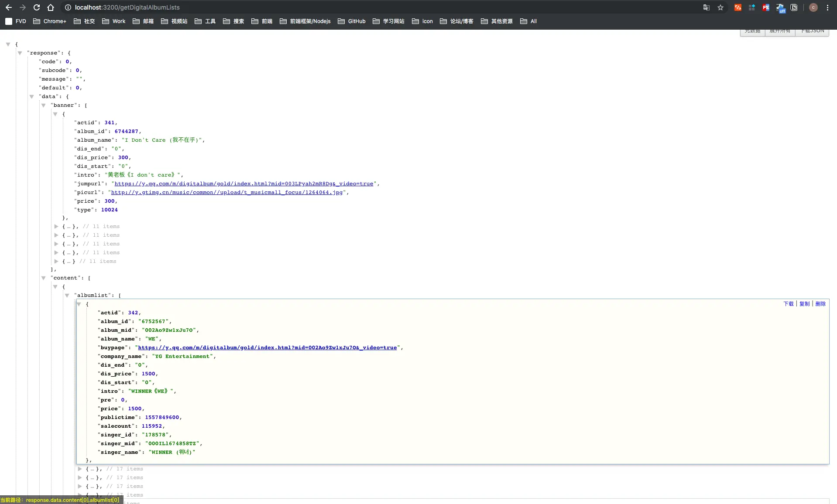Open the Work bookmarks folder
Screen dimensions: 837x504
(114, 21)
